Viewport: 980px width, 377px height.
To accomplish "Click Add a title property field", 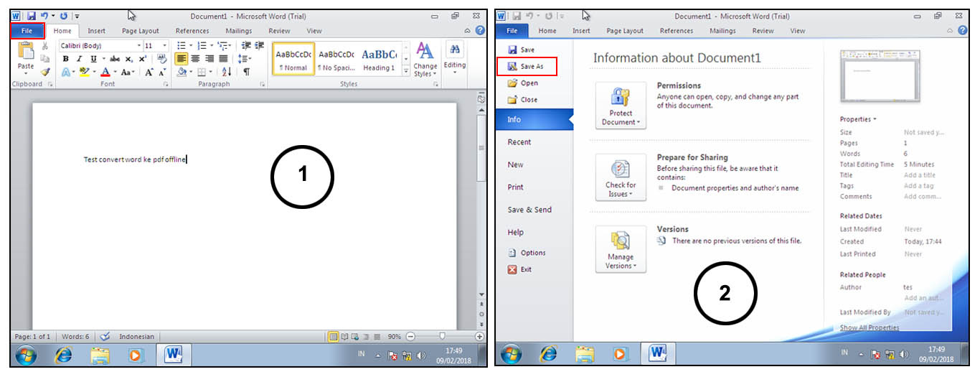I will click(920, 175).
